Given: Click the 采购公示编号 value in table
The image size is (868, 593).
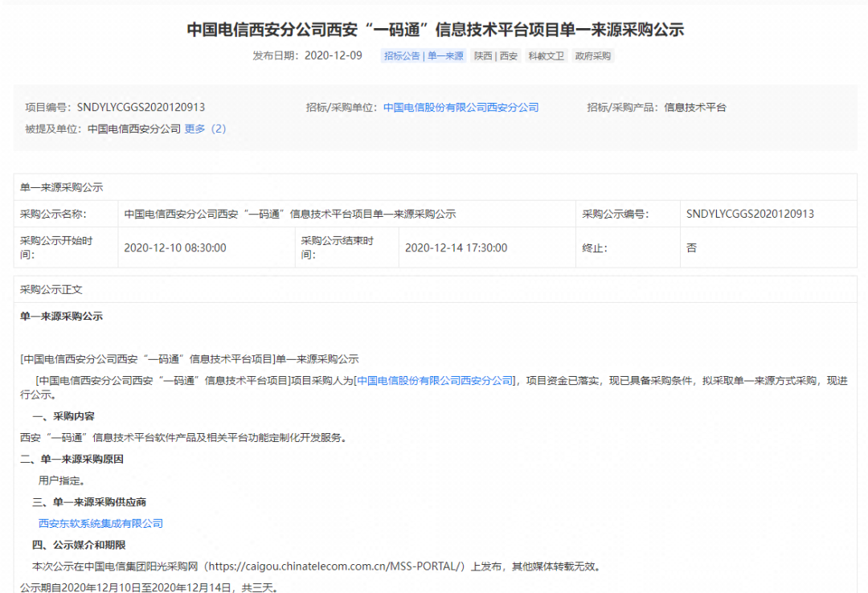Looking at the screenshot, I should point(750,215).
